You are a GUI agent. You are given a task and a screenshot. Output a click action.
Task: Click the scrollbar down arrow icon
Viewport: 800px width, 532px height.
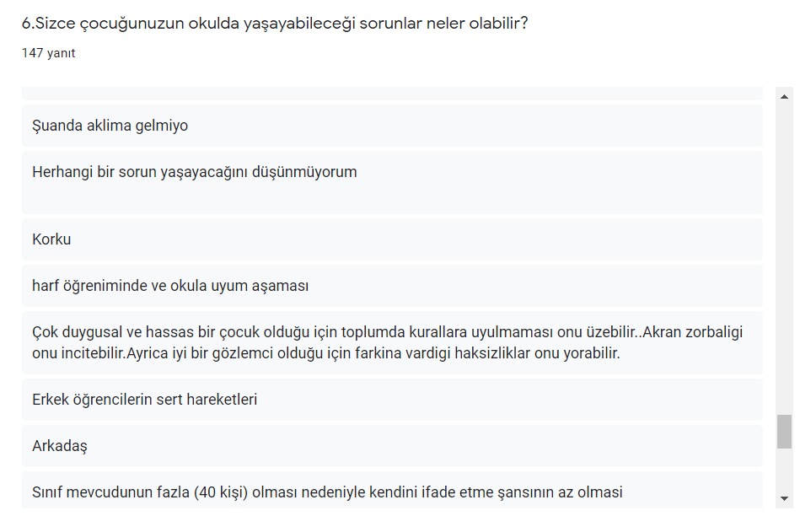786,500
